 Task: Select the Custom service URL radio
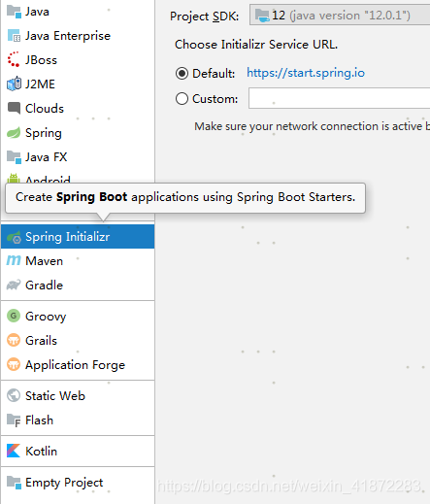tap(182, 98)
